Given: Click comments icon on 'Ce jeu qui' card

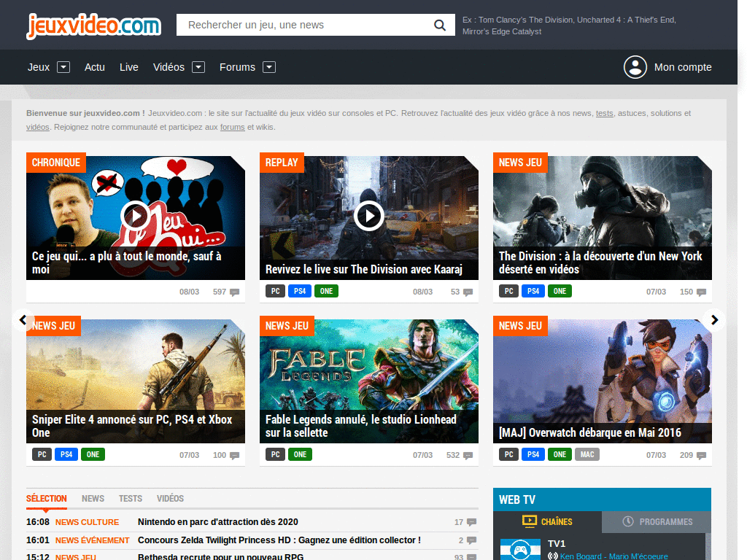Looking at the screenshot, I should pyautogui.click(x=234, y=292).
